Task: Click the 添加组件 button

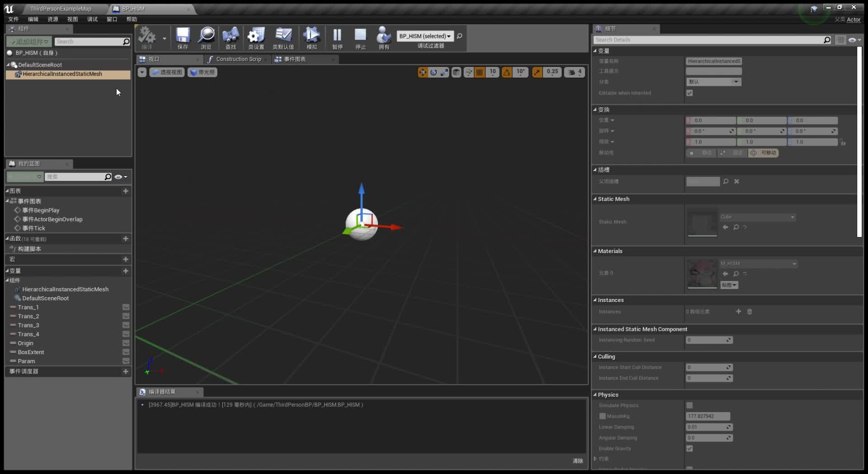Action: pyautogui.click(x=28, y=41)
